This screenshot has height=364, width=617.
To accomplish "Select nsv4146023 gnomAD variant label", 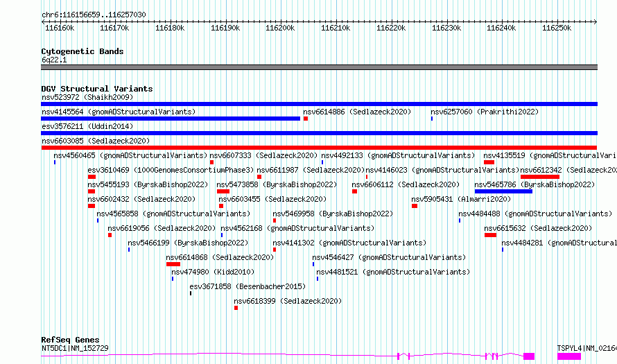I will [443, 170].
